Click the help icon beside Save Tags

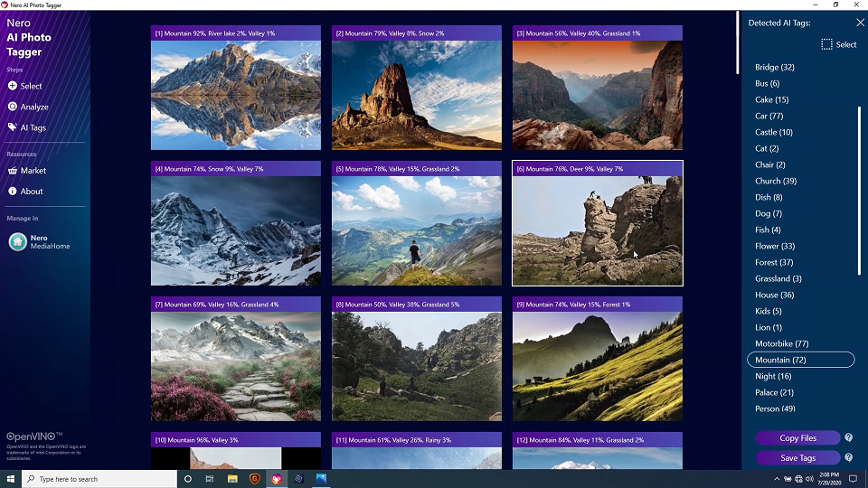click(848, 458)
